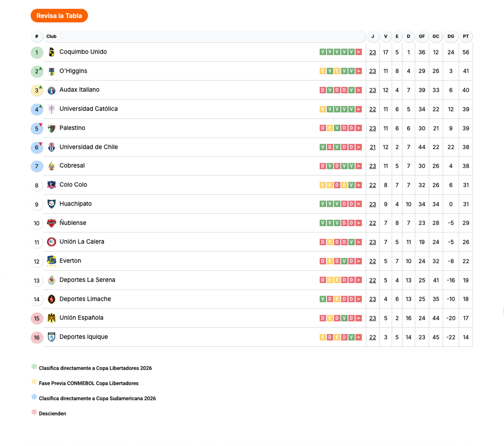Click the PT column header
This screenshot has height=446, width=504.
coord(466,36)
